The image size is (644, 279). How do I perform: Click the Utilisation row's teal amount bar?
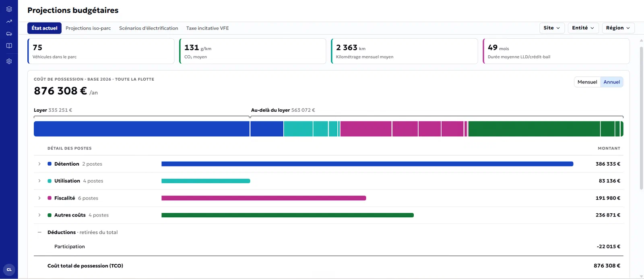[x=206, y=181]
